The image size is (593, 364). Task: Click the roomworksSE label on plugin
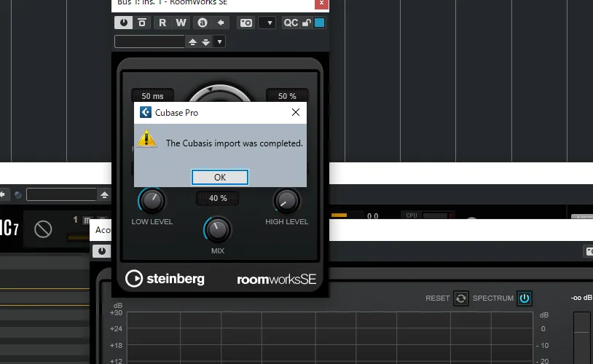point(276,280)
